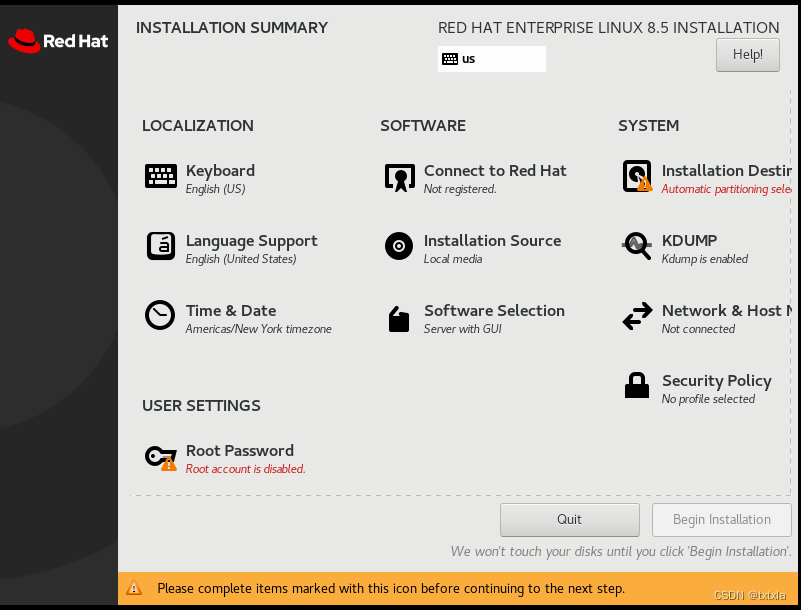This screenshot has width=801, height=610.
Task: Open Installation Source label
Action: click(x=492, y=241)
